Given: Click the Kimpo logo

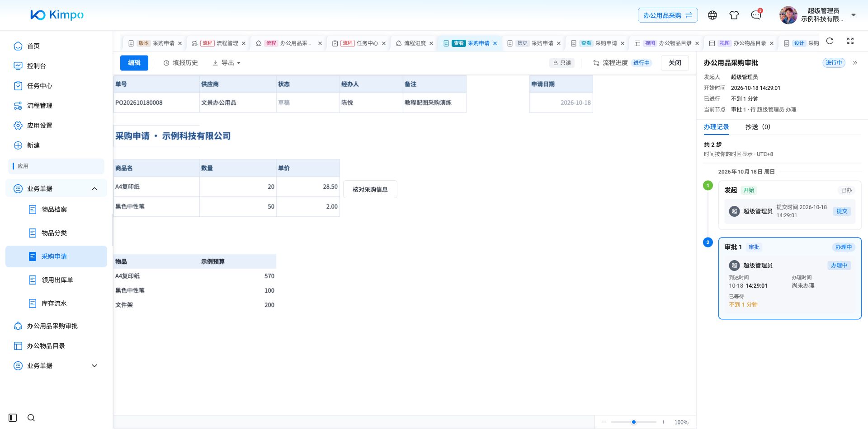Looking at the screenshot, I should tap(57, 15).
